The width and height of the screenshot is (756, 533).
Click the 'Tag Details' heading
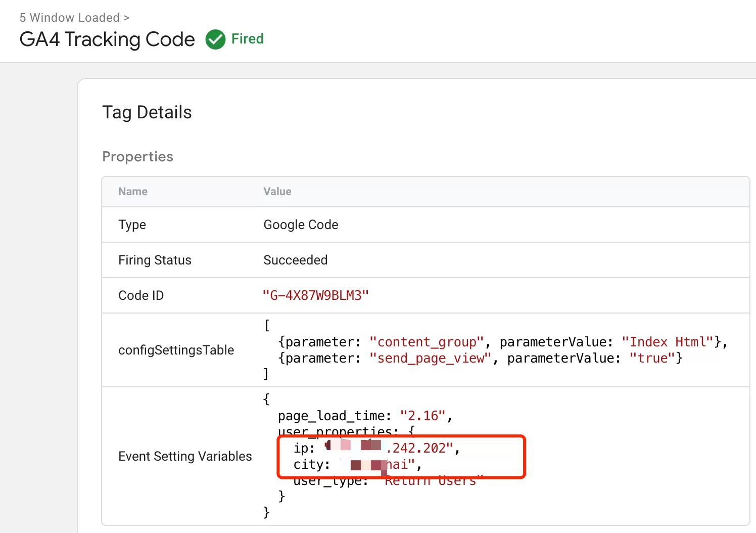click(147, 112)
